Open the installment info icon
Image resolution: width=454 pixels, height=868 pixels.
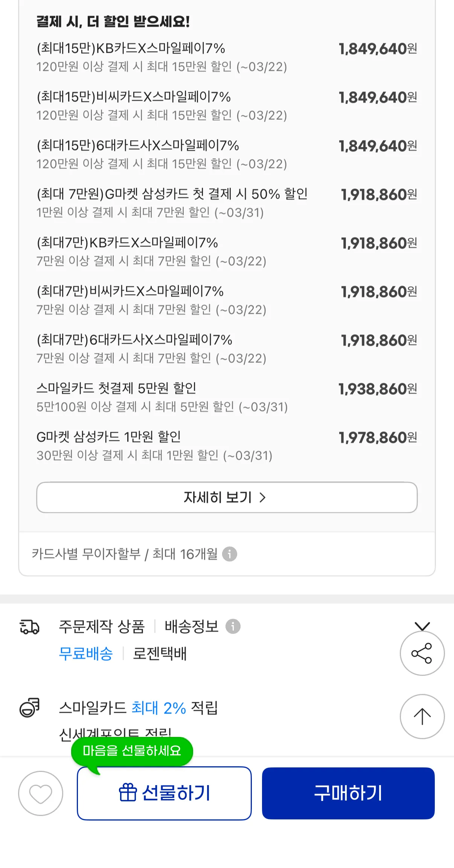pos(230,554)
